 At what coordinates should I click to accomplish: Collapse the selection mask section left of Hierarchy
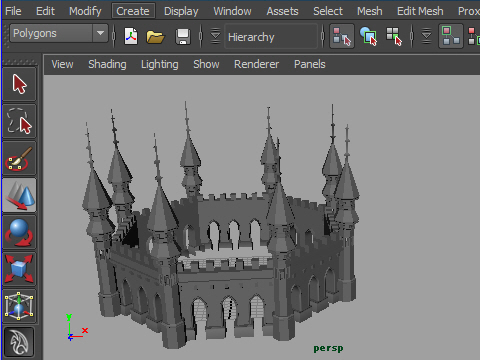(x=216, y=36)
